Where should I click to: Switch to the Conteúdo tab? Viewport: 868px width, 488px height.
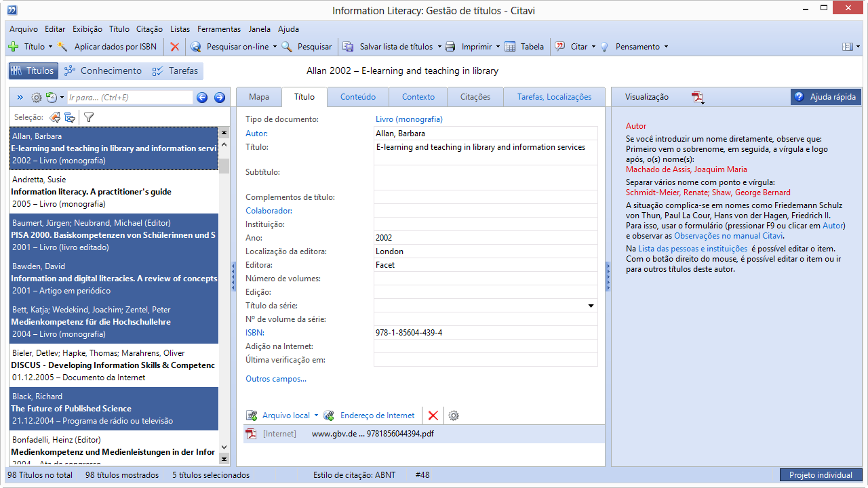pyautogui.click(x=358, y=97)
